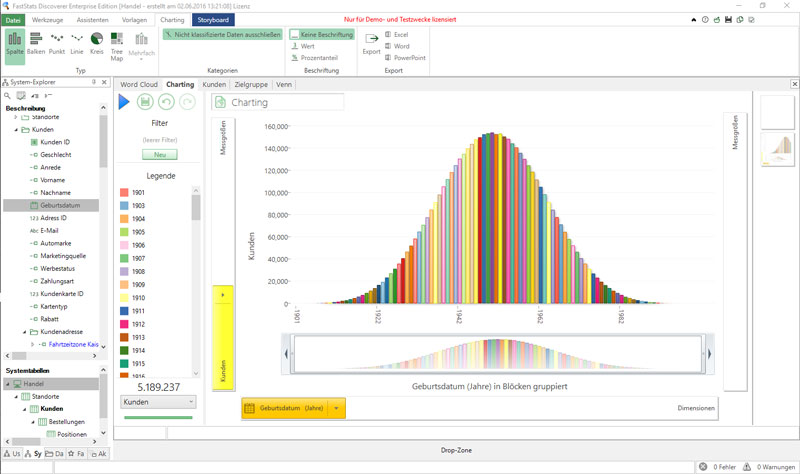Switch chart to Kreis pie type

(x=96, y=43)
